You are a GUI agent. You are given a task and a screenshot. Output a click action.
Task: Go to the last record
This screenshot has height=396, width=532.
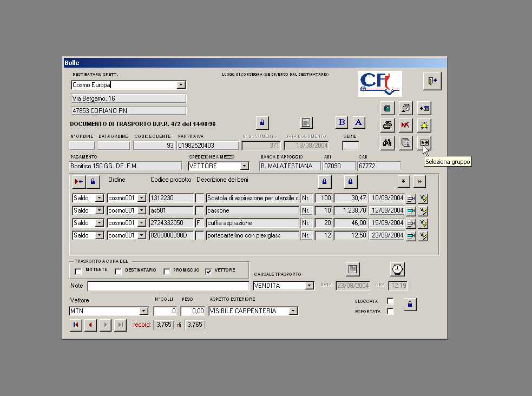coord(121,325)
